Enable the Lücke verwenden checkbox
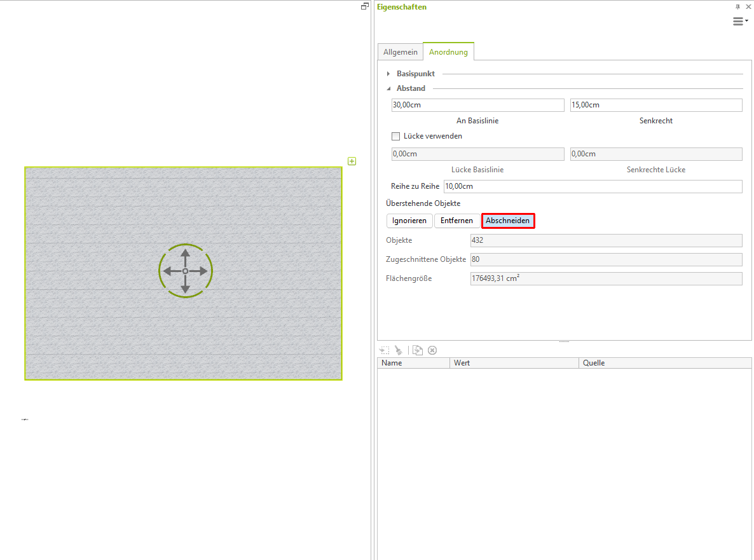754x560 pixels. [396, 136]
